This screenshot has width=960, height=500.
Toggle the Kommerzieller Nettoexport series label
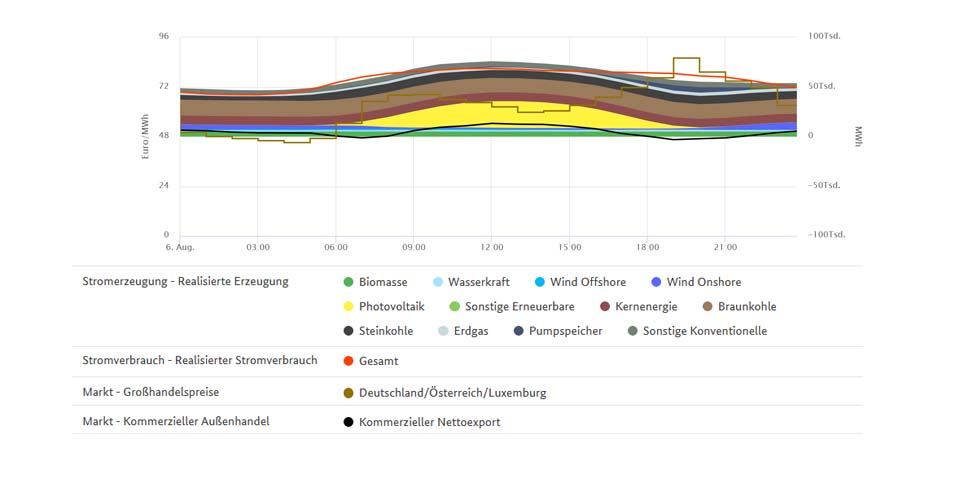pyautogui.click(x=429, y=422)
